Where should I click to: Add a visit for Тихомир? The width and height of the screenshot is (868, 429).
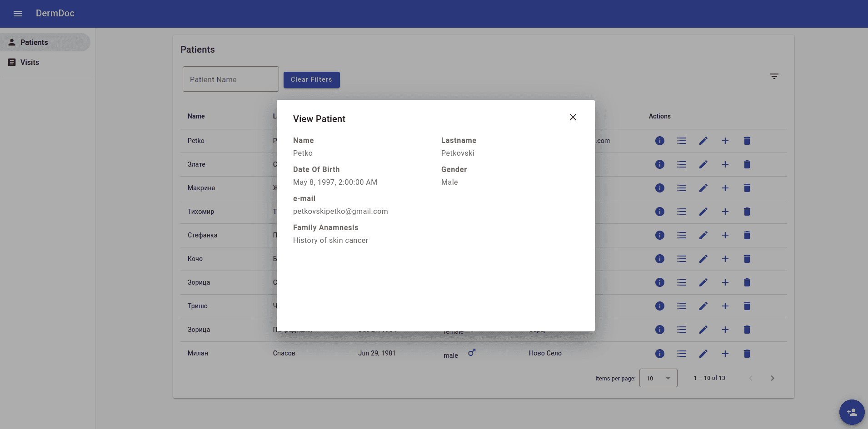coord(725,212)
